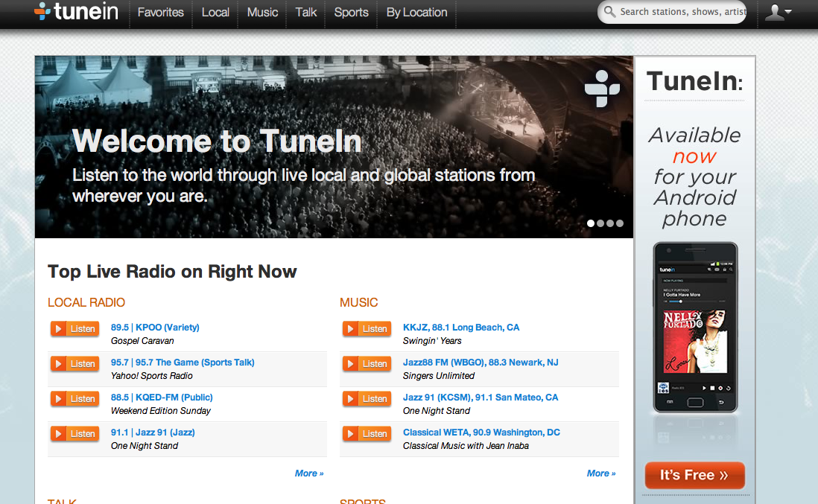Click Yahoo! Sports Radio show title
Viewport: 818px width, 504px height.
click(x=152, y=376)
